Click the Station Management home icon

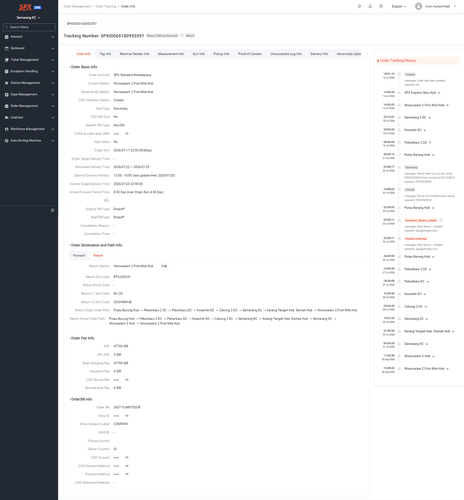[6, 83]
